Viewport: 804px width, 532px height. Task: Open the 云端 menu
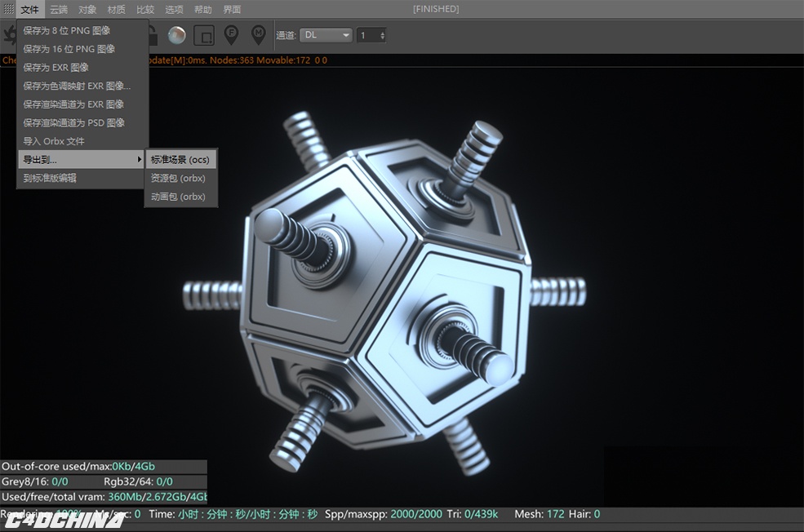click(59, 9)
